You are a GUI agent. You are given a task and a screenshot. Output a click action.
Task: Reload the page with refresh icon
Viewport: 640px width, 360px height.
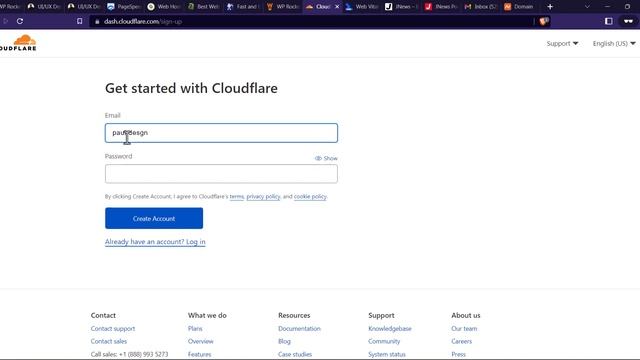point(20,21)
